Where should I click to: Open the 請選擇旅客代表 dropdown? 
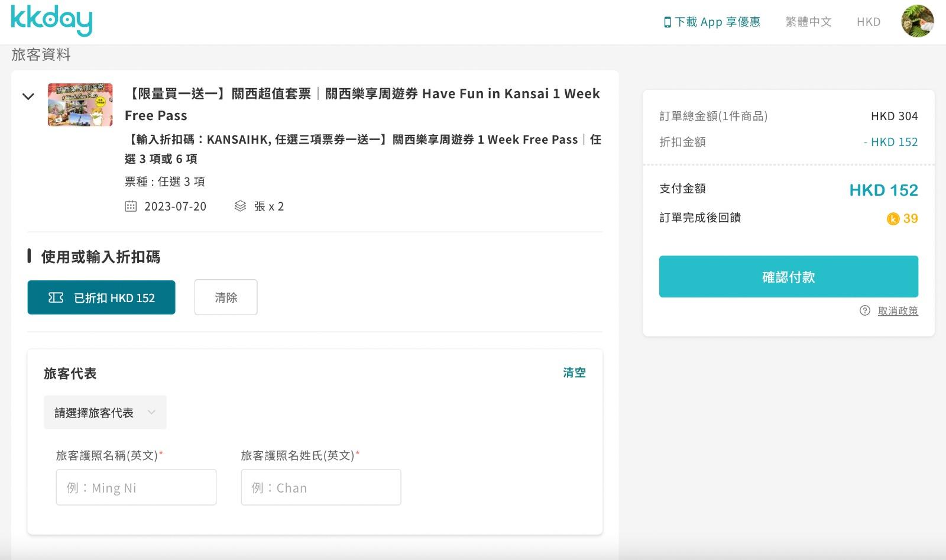[105, 412]
